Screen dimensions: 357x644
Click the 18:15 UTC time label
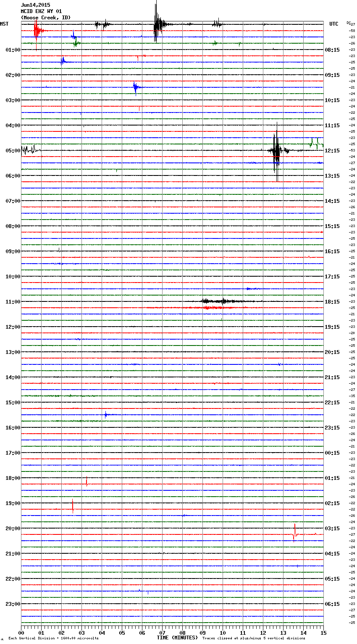[332, 302]
